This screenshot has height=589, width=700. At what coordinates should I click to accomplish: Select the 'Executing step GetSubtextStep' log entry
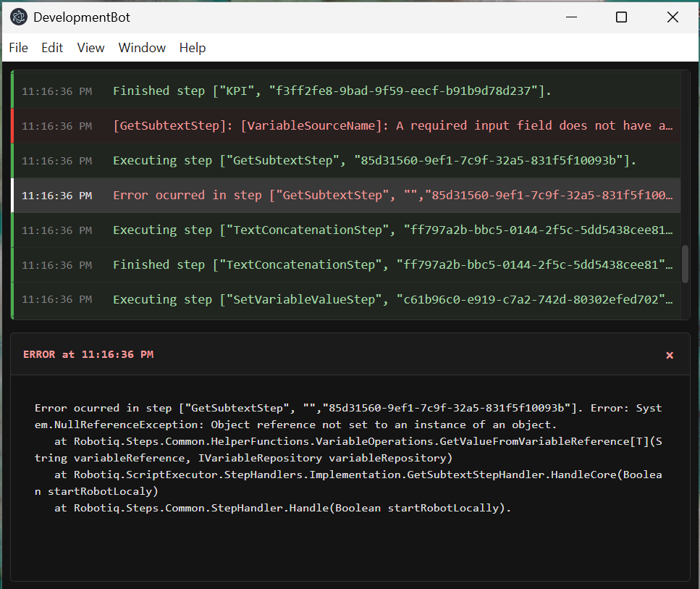click(374, 161)
